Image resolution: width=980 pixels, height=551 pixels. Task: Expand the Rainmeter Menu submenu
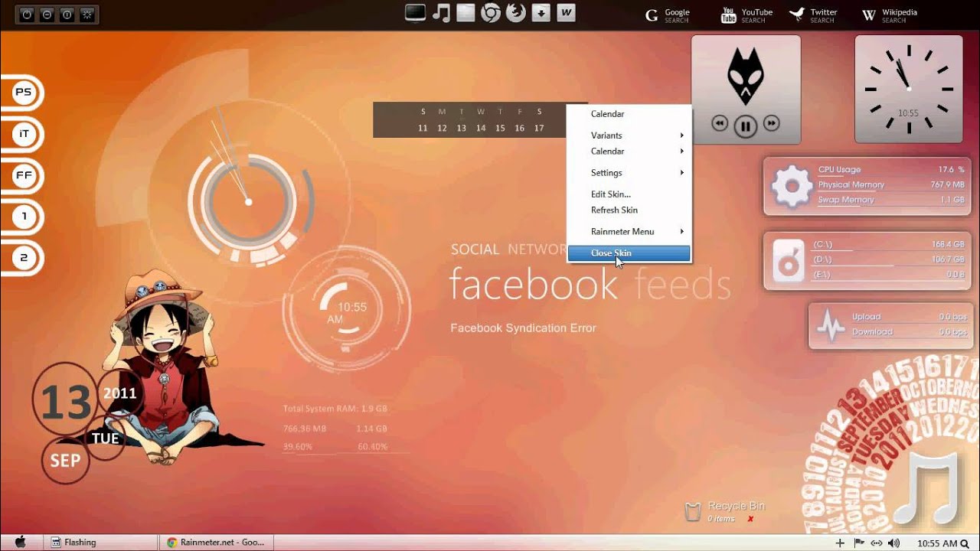[x=629, y=232]
